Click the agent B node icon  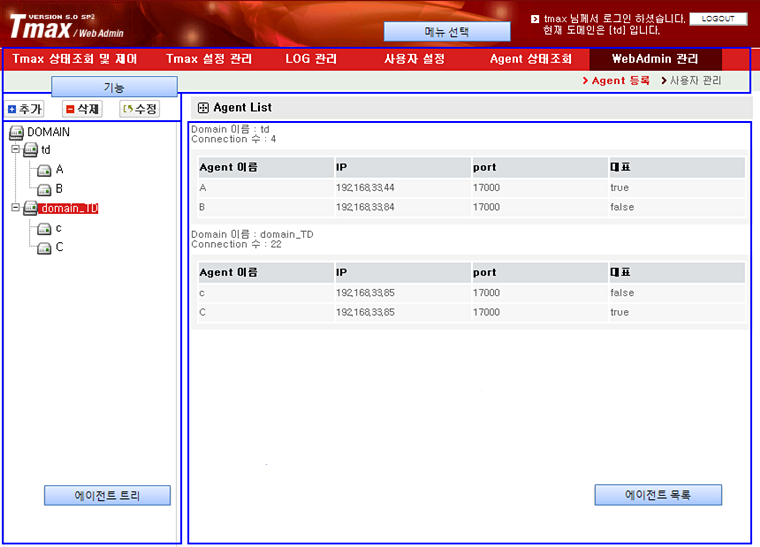pos(44,189)
